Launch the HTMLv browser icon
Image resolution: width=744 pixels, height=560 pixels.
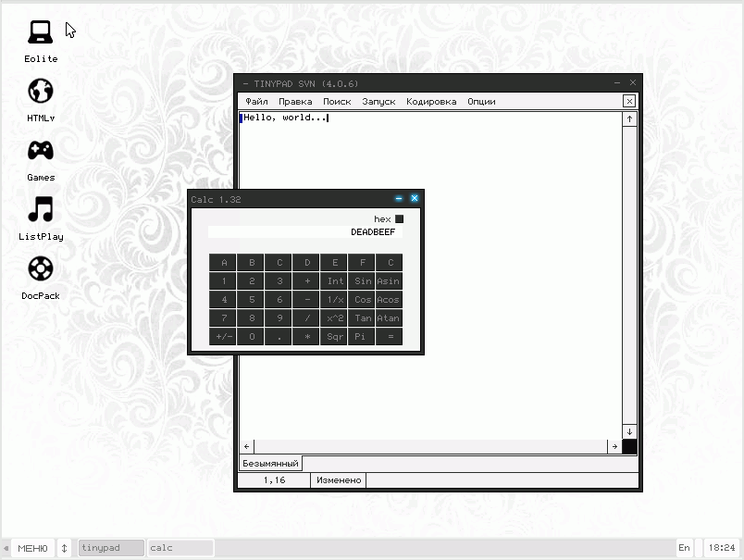[40, 92]
